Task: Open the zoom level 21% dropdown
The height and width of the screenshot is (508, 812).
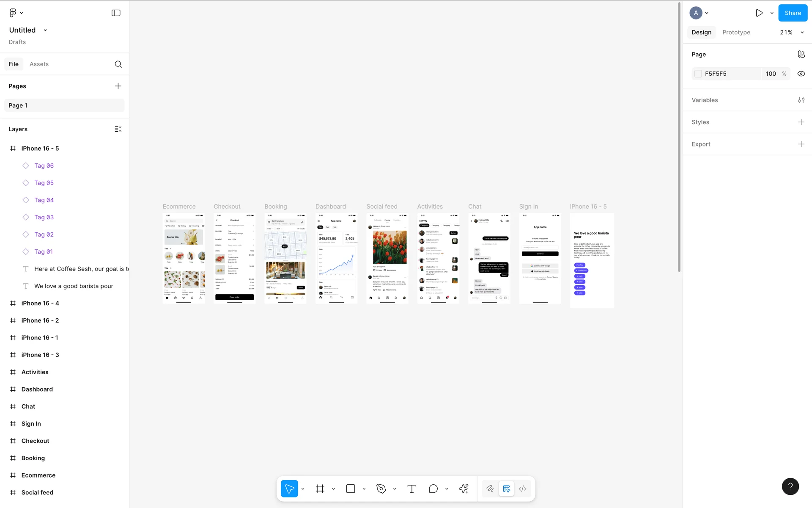Action: pos(791,32)
